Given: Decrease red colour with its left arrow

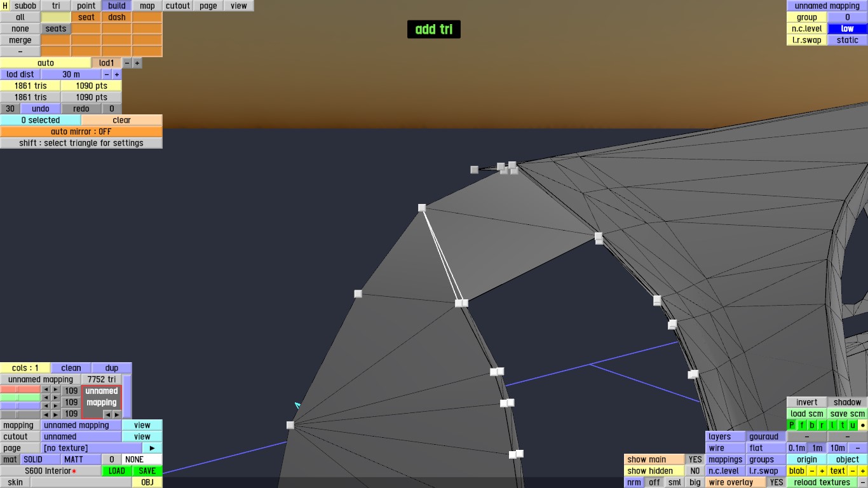Looking at the screenshot, I should tap(46, 390).
